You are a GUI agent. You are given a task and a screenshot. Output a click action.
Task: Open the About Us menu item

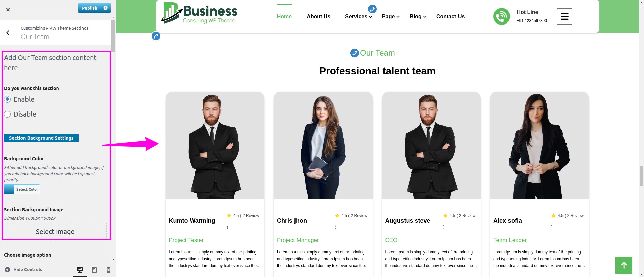pyautogui.click(x=318, y=16)
